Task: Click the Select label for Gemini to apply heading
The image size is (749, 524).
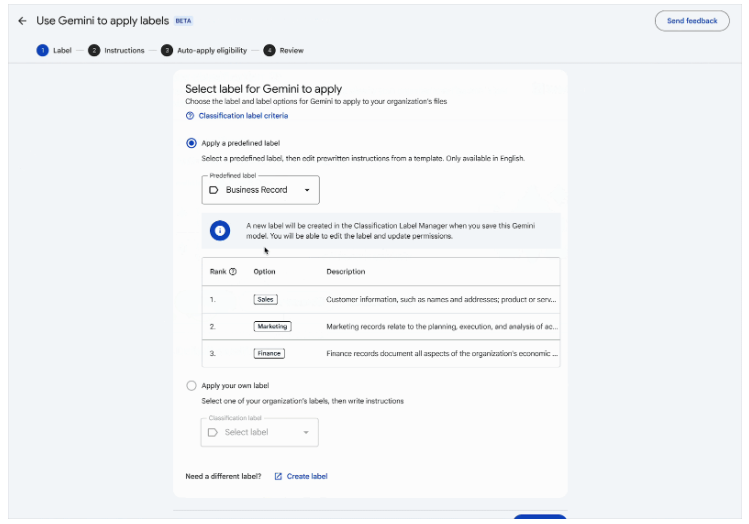Action: (263, 89)
